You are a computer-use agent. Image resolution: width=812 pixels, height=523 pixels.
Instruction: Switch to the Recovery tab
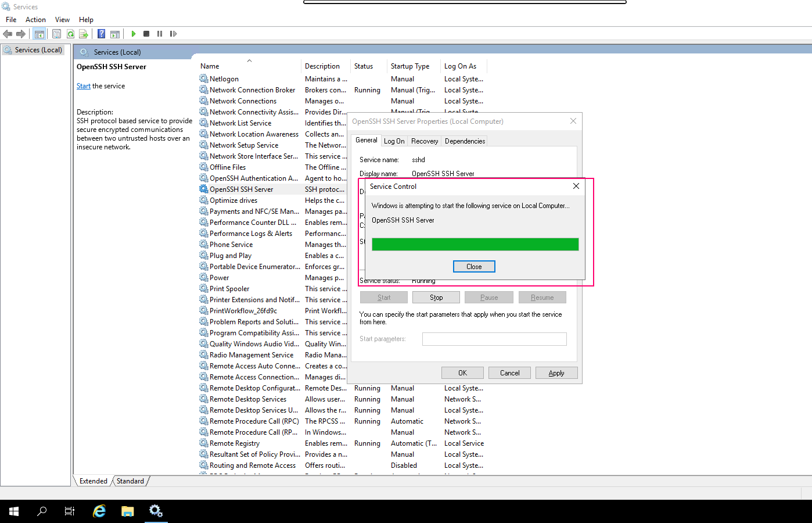pyautogui.click(x=425, y=141)
